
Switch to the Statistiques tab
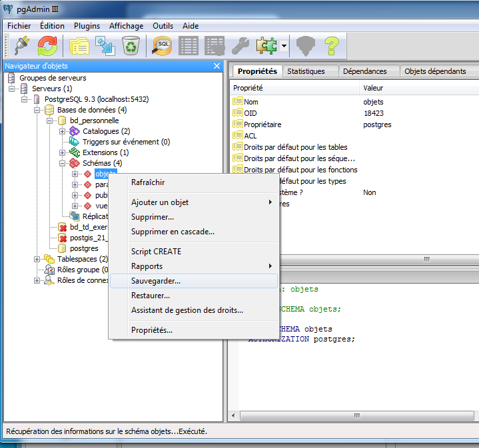(310, 71)
